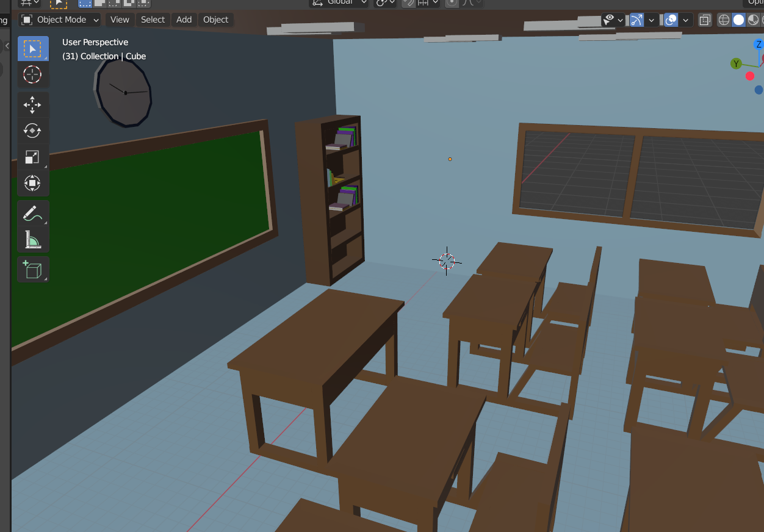
Task: Switch to solid viewport shading
Action: (x=739, y=20)
